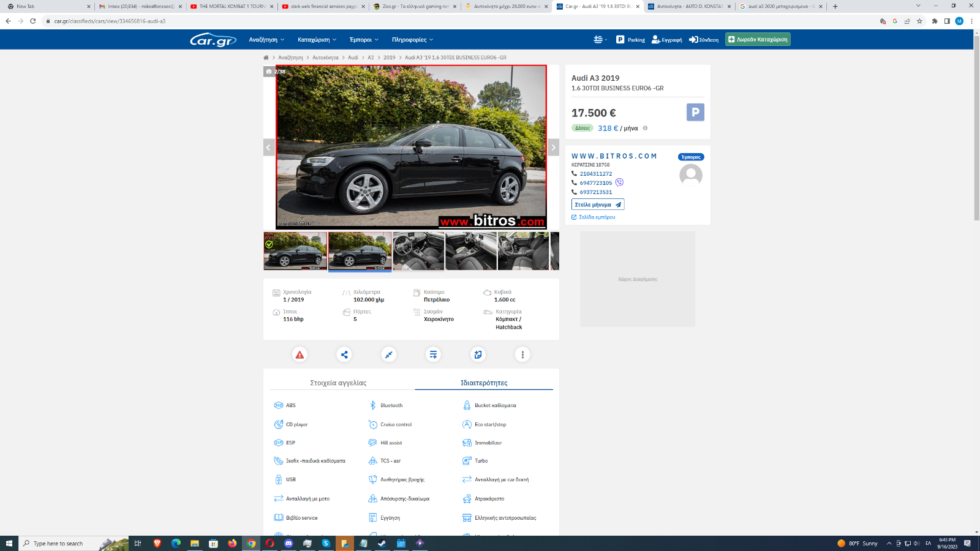This screenshot has height=551, width=980.
Task: Switch to the Zoo.gr browser tab
Action: pyautogui.click(x=414, y=6)
